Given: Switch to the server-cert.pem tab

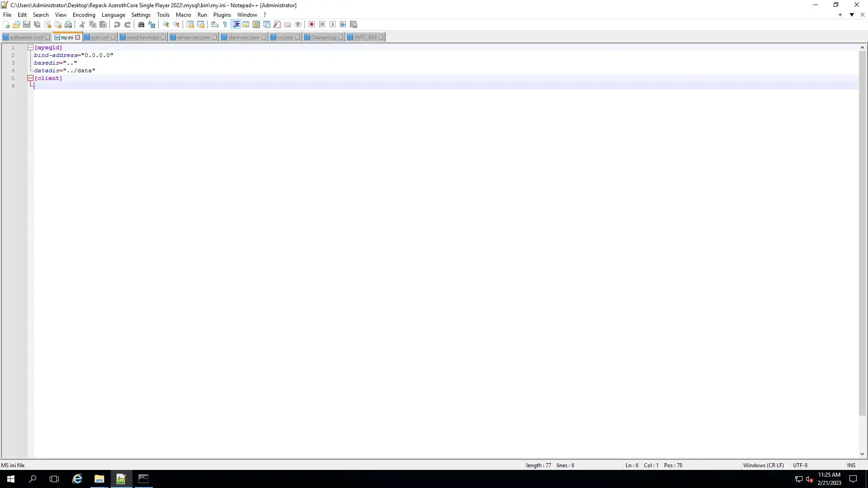Looking at the screenshot, I should 193,38.
